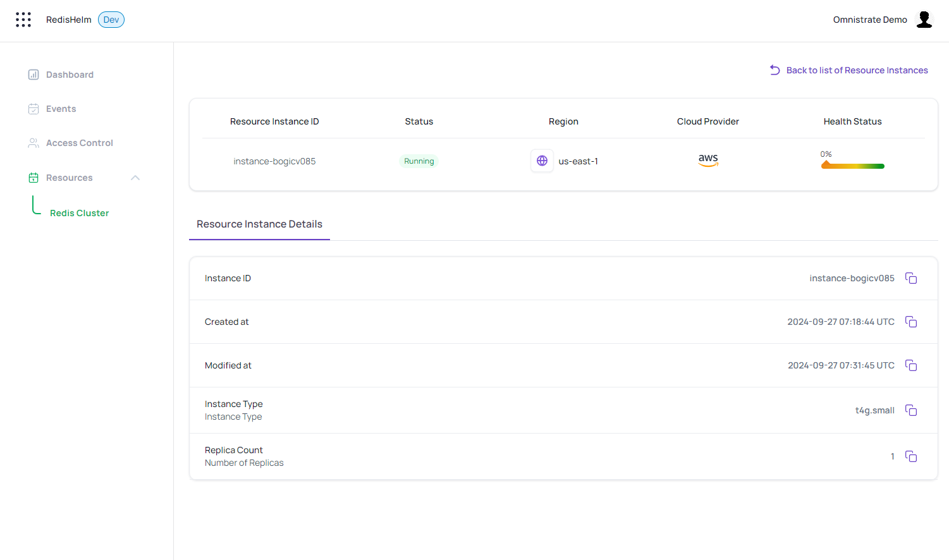Collapse the Resources sidebar section

click(x=135, y=178)
